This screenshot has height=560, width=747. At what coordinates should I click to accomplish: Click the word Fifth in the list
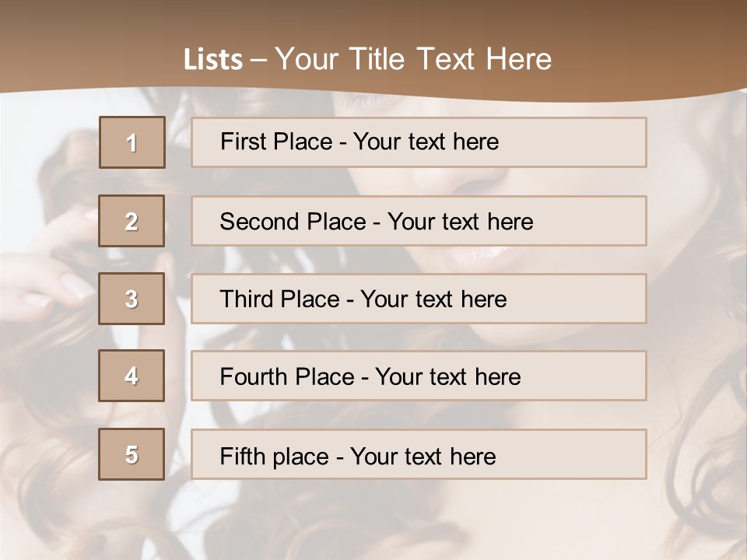[x=244, y=456]
